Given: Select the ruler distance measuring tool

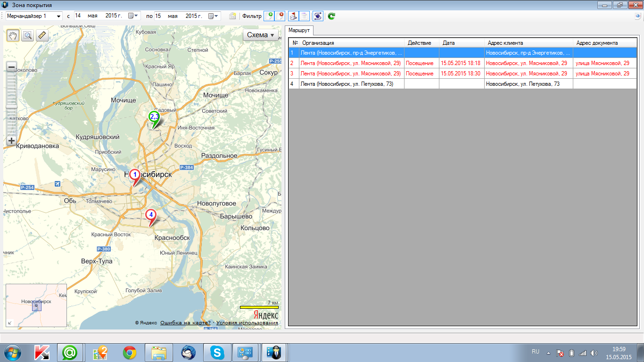Looking at the screenshot, I should [42, 35].
